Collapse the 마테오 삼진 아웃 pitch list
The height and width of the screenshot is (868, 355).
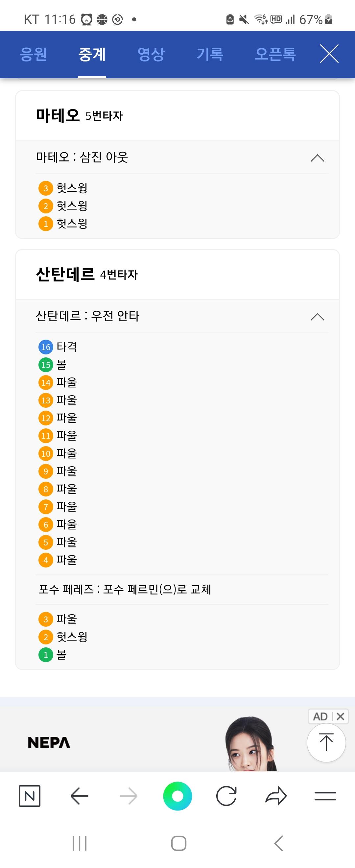(x=317, y=158)
